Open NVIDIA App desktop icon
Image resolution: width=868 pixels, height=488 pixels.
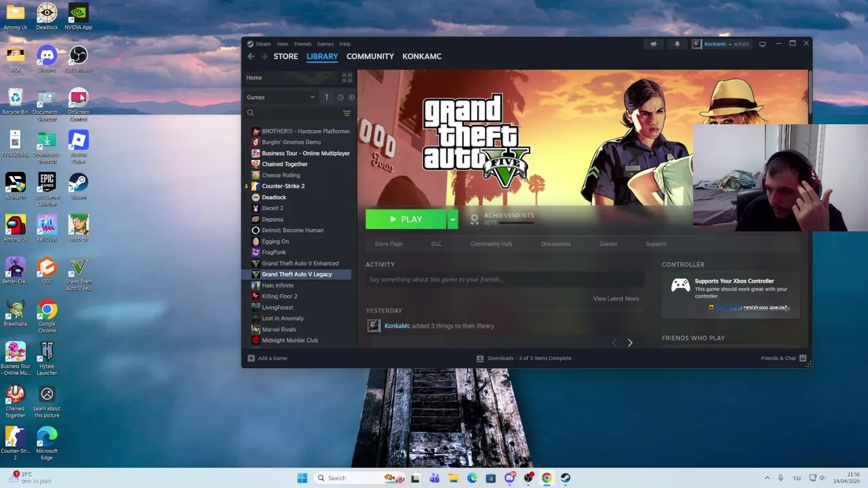click(78, 17)
